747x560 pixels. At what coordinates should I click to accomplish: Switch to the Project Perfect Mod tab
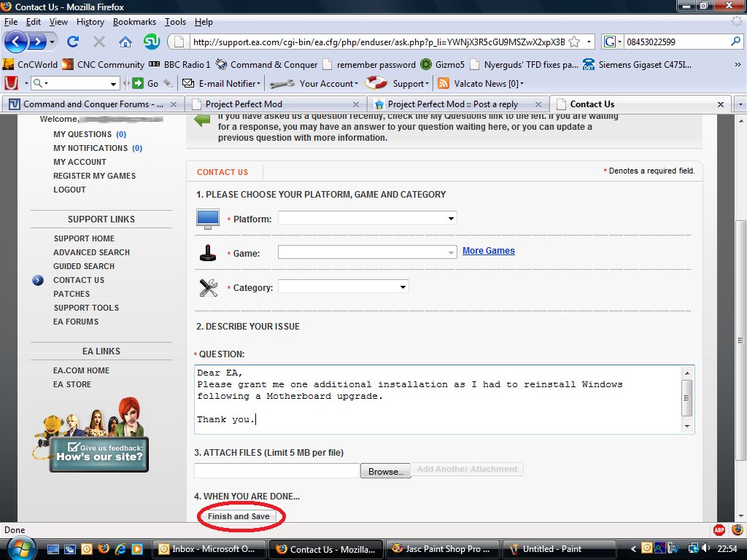coord(275,104)
